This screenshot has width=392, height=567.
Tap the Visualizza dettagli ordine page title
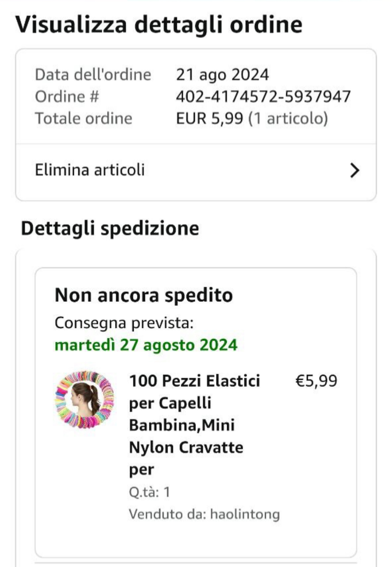point(159,25)
